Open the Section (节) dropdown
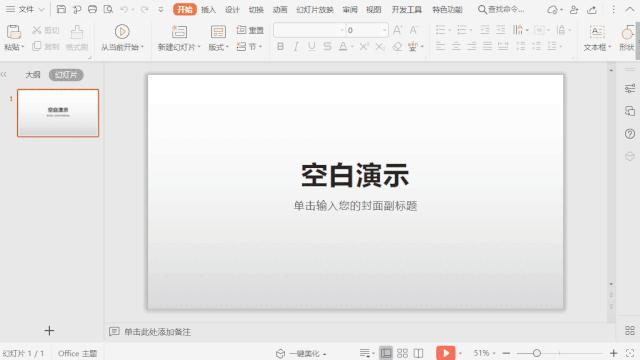The image size is (640, 360). coord(249,47)
